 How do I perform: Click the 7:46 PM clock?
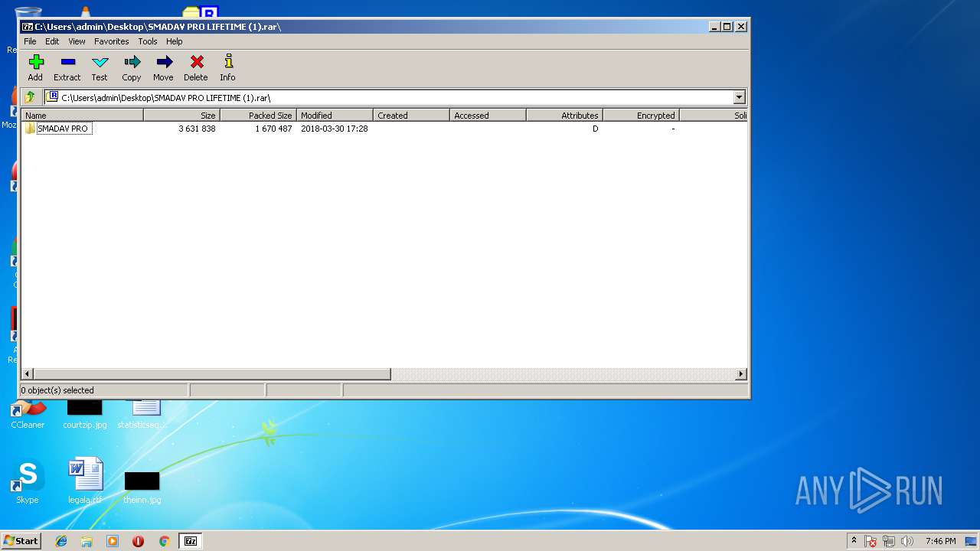940,541
